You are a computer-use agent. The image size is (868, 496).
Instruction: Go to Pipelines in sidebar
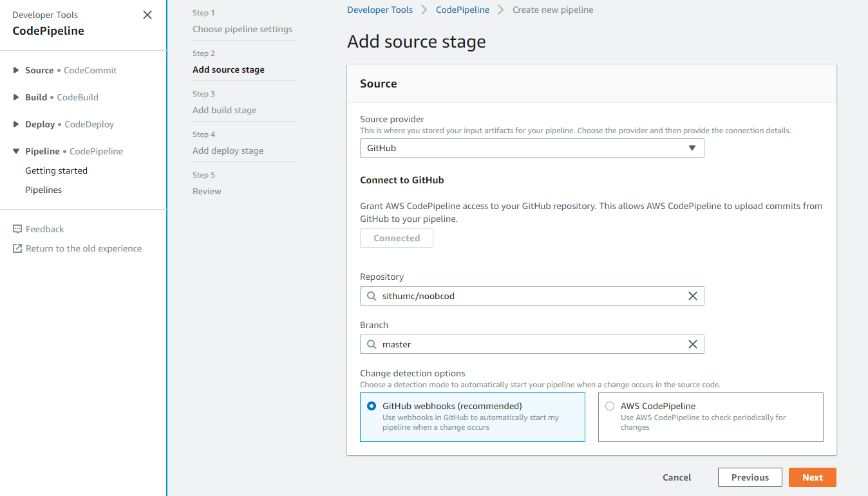tap(44, 190)
